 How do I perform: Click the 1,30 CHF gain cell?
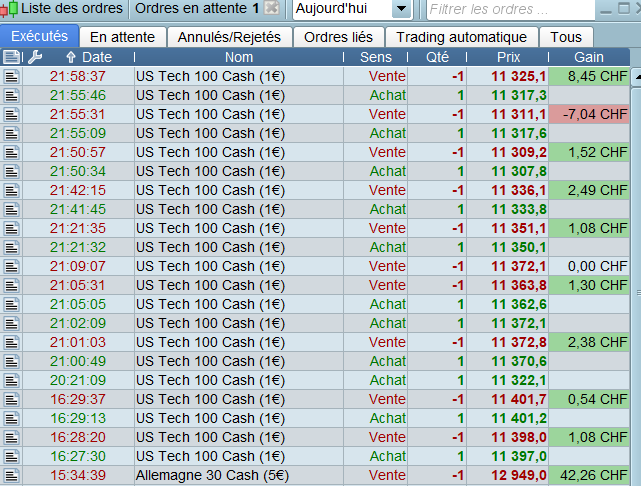(589, 285)
